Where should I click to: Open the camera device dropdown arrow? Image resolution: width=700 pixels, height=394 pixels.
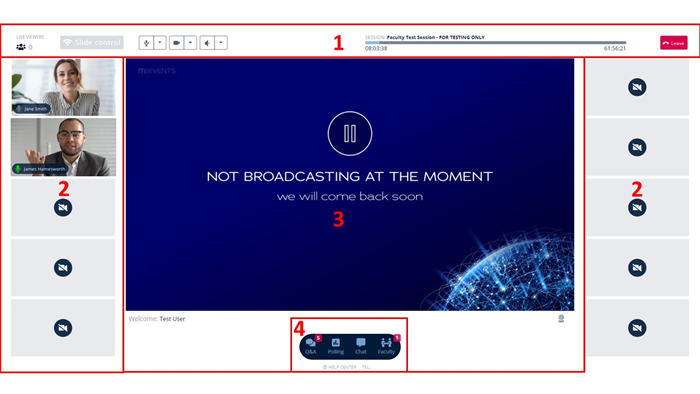click(190, 43)
